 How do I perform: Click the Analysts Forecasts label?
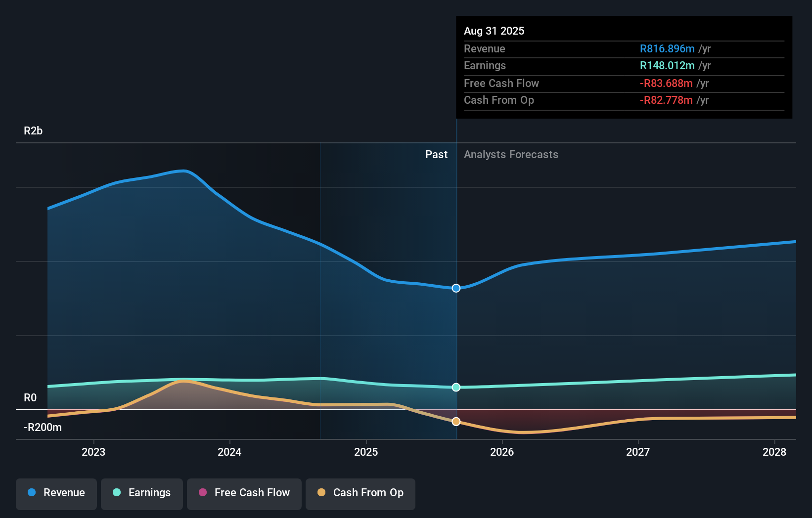[511, 155]
